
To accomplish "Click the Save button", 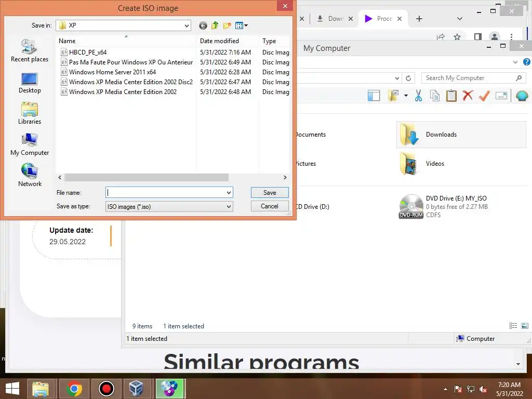I will [270, 193].
